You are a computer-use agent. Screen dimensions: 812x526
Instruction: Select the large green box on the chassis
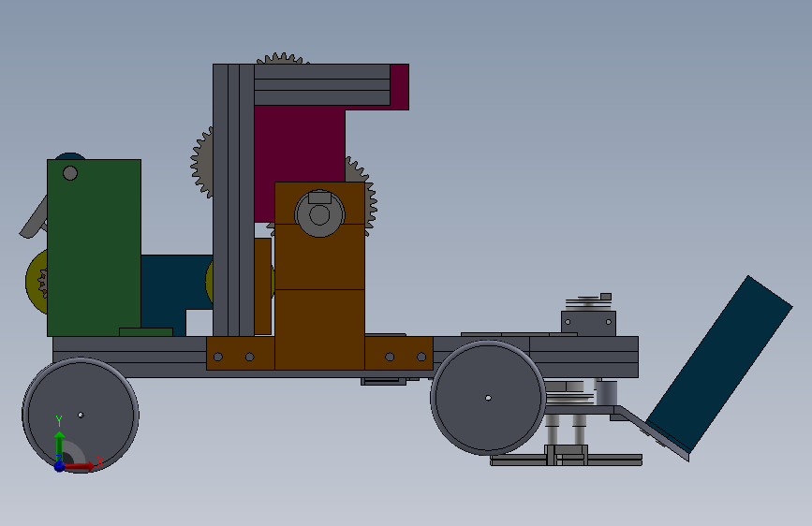[x=94, y=247]
